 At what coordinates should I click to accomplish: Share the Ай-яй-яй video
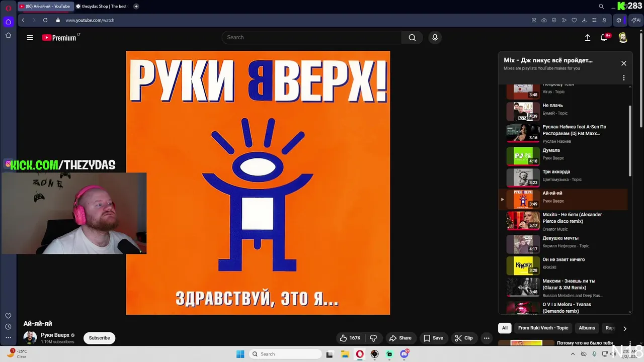pos(400,338)
